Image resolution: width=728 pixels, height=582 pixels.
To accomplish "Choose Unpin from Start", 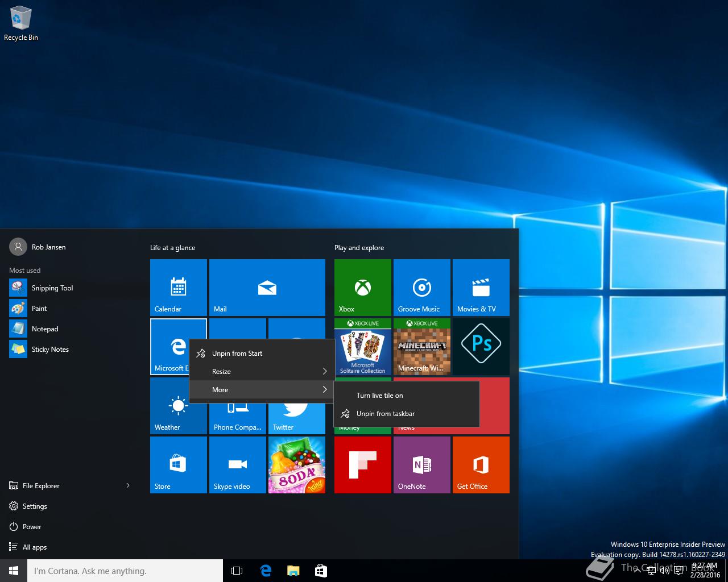I will [237, 354].
